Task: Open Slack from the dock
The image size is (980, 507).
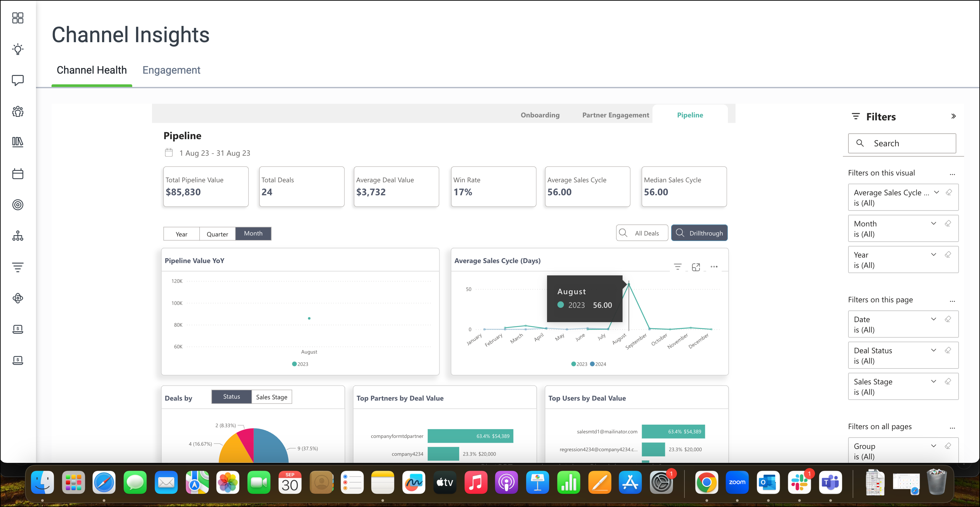Action: [x=799, y=482]
